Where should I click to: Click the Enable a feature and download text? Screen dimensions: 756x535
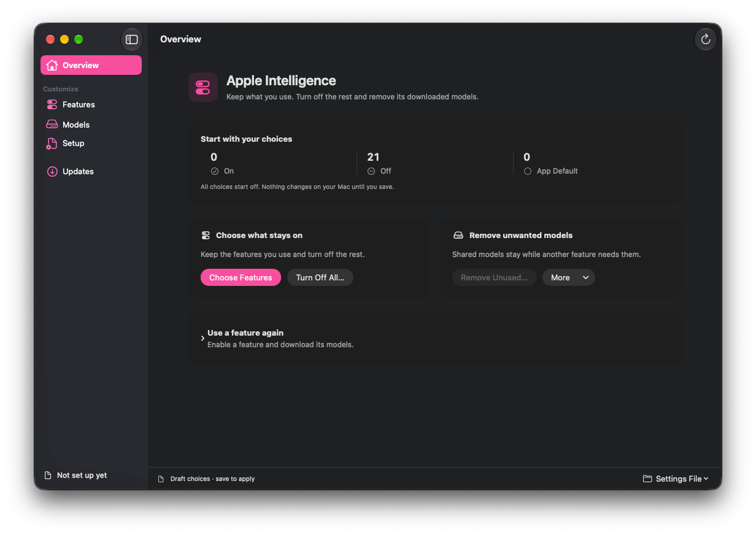[280, 345]
